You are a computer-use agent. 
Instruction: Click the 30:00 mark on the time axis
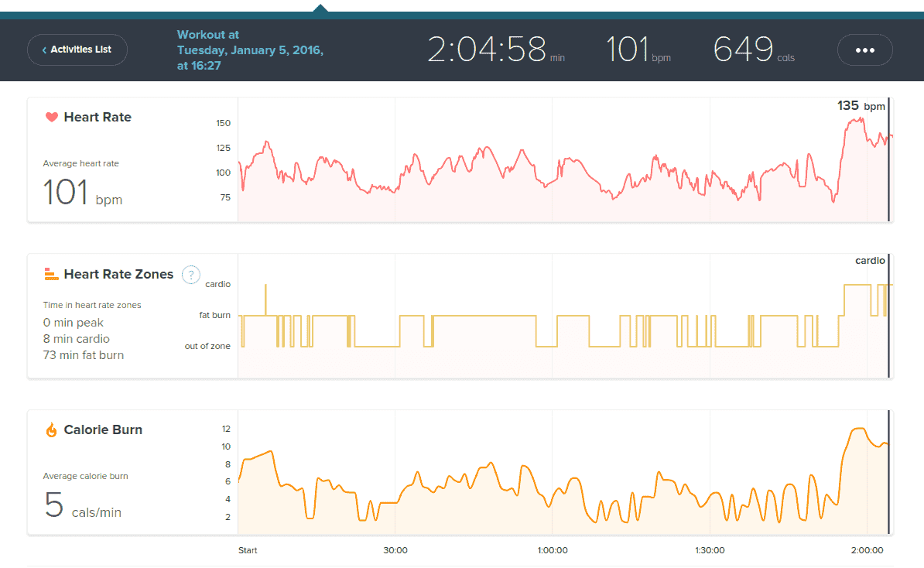pyautogui.click(x=395, y=550)
